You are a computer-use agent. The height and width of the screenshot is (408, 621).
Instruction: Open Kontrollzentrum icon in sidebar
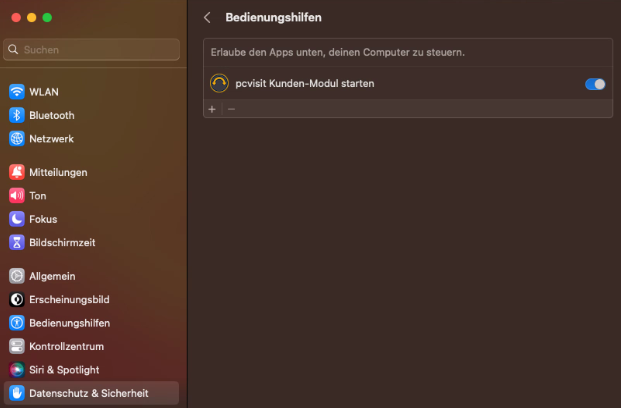point(17,347)
